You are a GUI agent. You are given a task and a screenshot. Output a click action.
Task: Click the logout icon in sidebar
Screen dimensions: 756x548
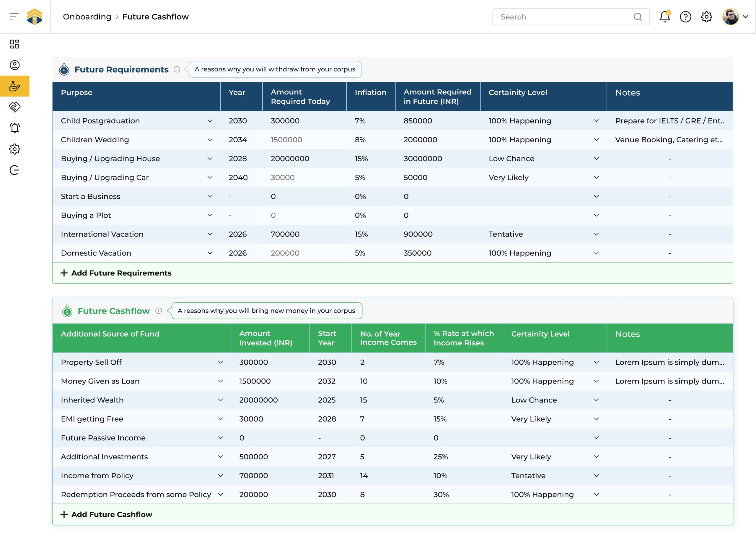click(15, 170)
